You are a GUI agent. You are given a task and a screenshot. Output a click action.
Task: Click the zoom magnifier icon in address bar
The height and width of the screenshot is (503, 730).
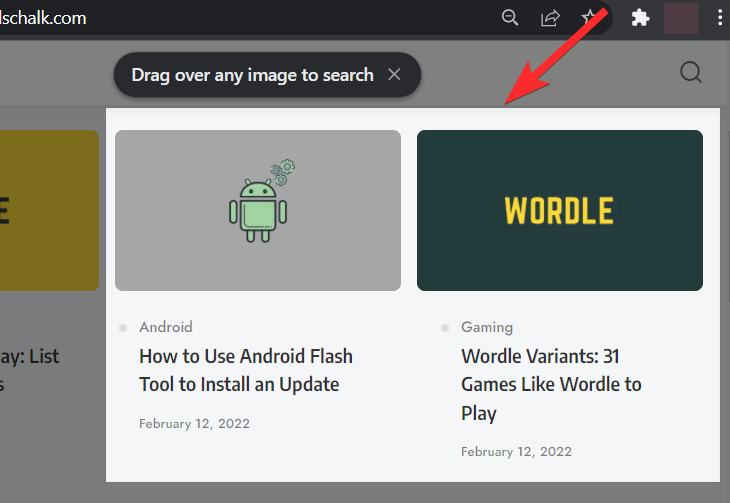(x=510, y=17)
